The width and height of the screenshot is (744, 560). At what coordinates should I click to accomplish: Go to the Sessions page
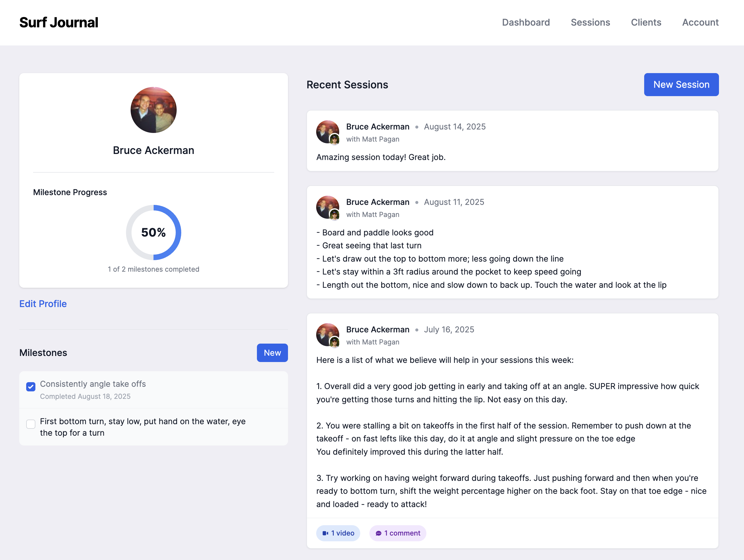[x=590, y=22]
